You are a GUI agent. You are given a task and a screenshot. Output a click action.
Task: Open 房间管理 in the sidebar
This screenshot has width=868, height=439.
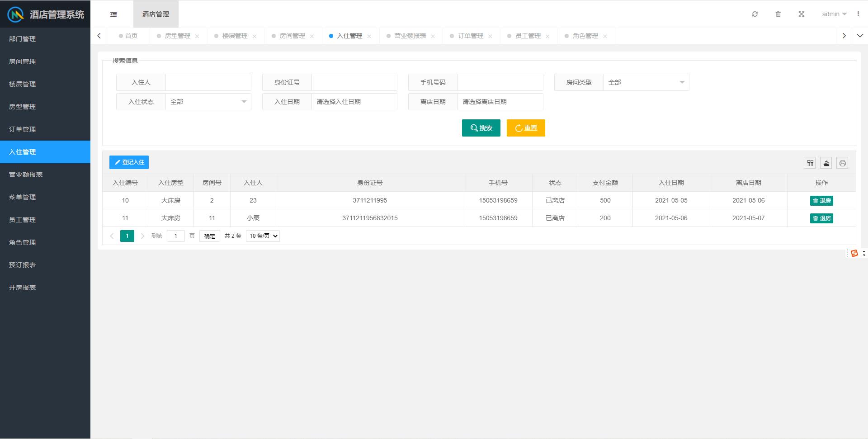coord(45,61)
